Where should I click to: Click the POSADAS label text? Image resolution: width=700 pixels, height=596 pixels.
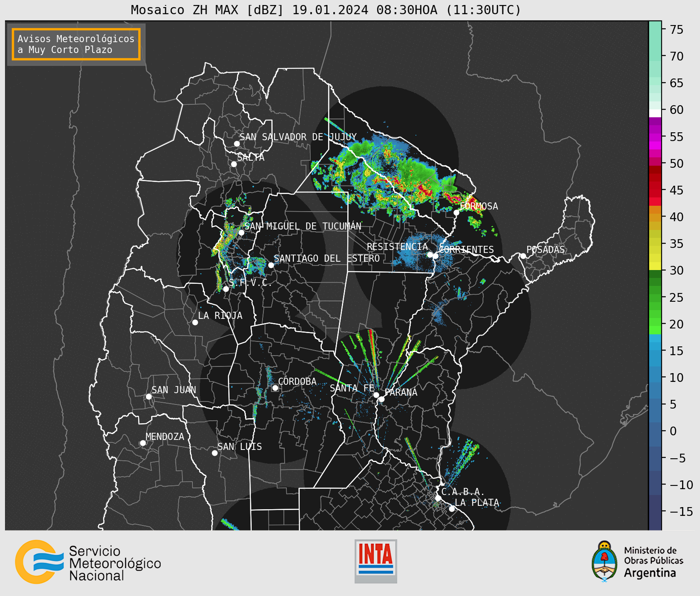[546, 250]
